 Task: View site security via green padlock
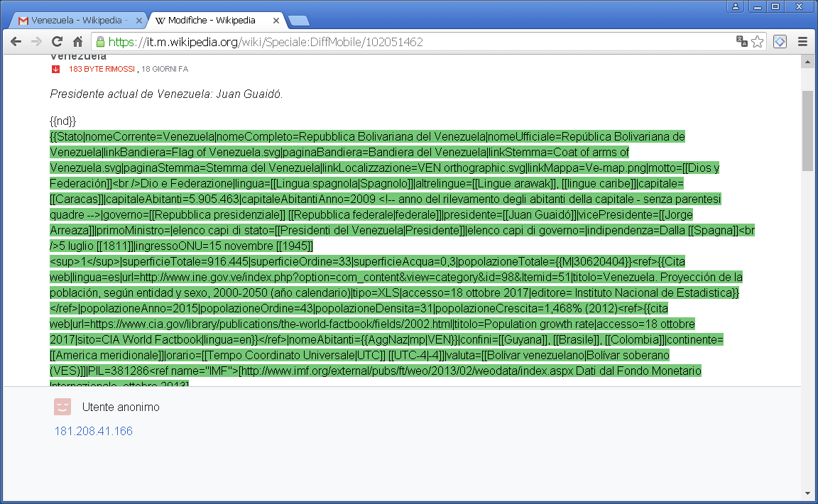100,42
